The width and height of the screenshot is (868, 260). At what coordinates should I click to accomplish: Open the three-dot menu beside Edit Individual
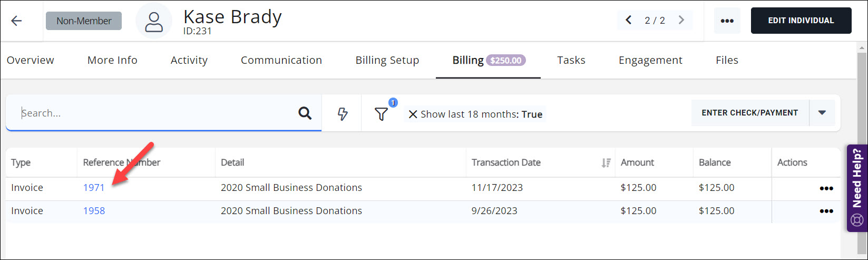tap(727, 21)
